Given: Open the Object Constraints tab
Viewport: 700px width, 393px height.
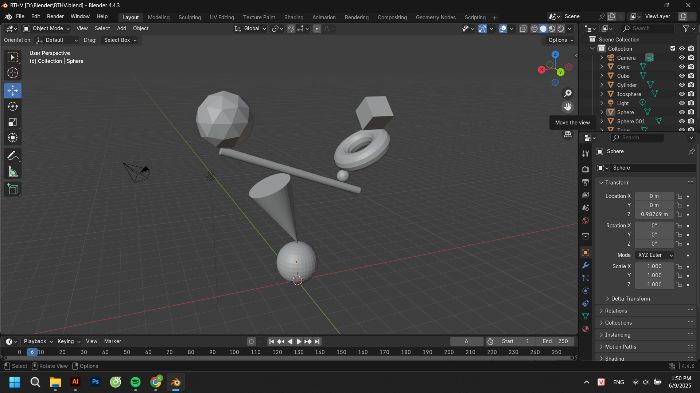Looking at the screenshot, I should (x=586, y=304).
